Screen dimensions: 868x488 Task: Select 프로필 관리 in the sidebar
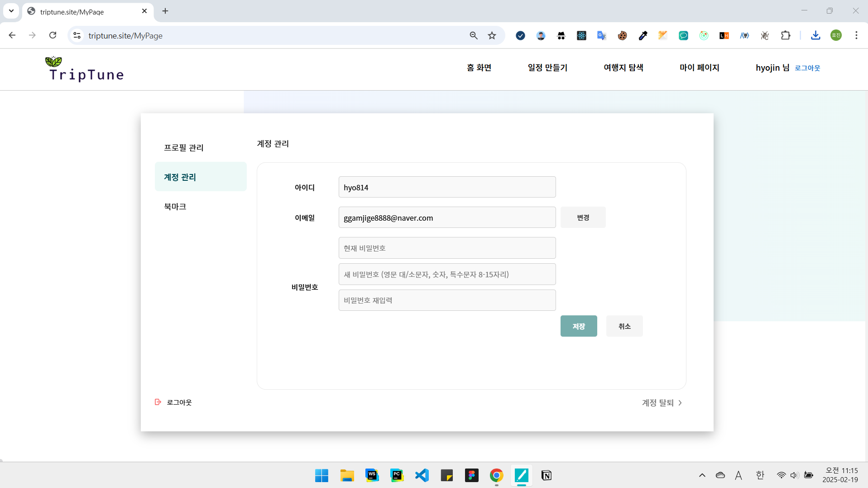click(x=184, y=148)
